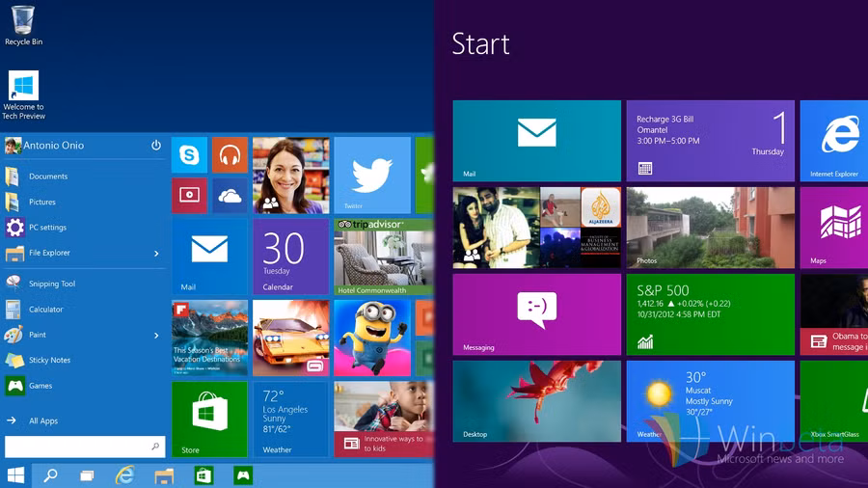
Task: Click the magnifier in the Start search box
Action: [155, 447]
